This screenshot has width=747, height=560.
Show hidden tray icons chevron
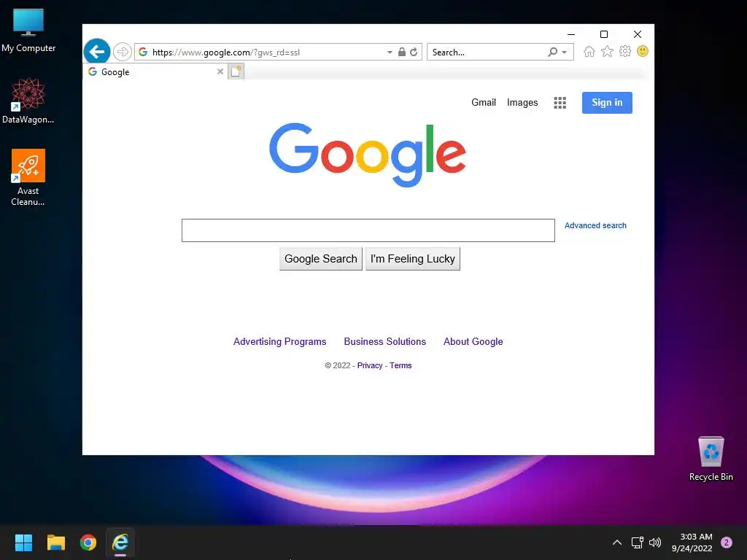coord(617,542)
